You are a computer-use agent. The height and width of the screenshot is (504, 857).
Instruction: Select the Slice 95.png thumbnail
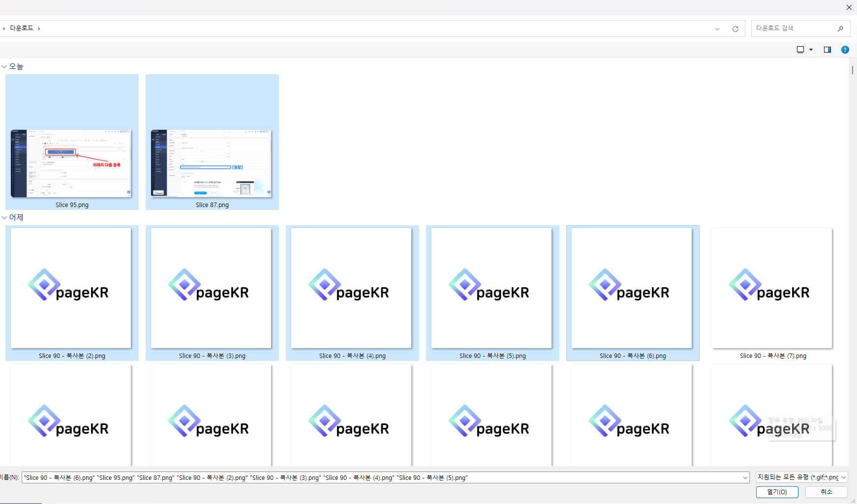(71, 163)
